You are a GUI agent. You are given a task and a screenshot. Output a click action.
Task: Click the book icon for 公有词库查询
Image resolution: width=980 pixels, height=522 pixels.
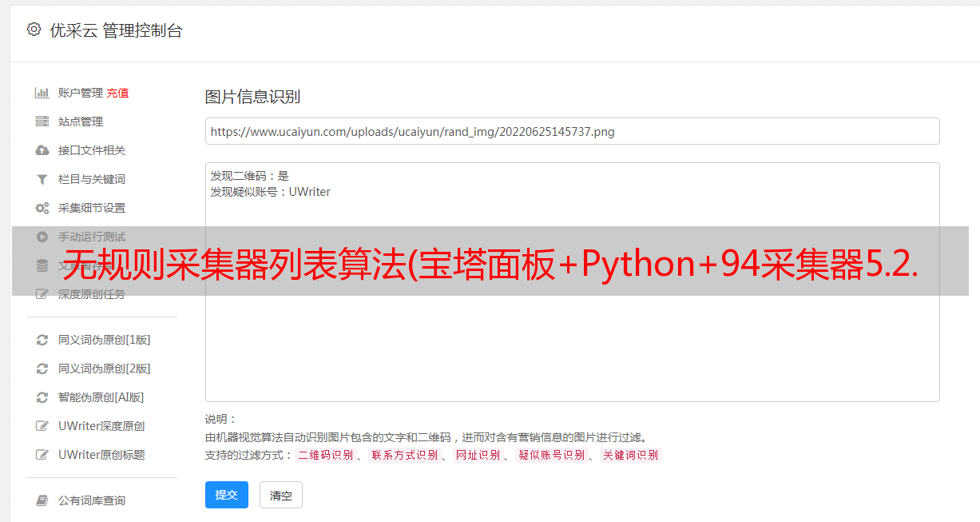[42, 500]
